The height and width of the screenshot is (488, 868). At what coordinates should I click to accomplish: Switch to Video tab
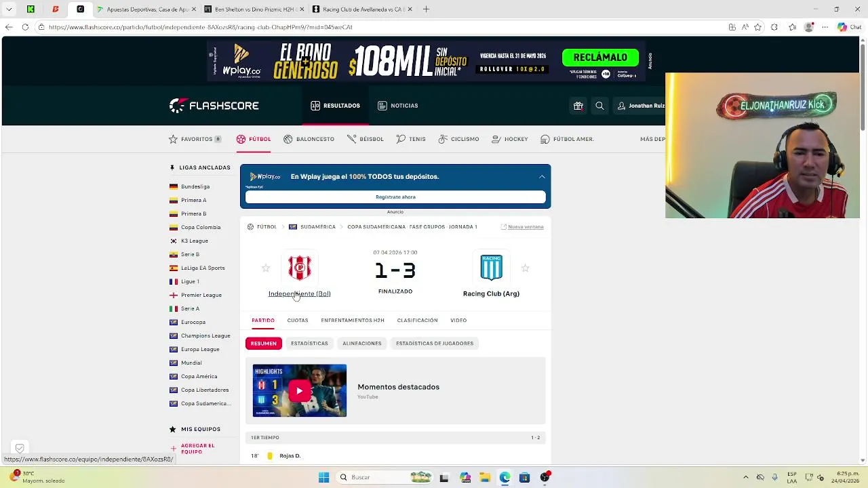tap(458, 321)
